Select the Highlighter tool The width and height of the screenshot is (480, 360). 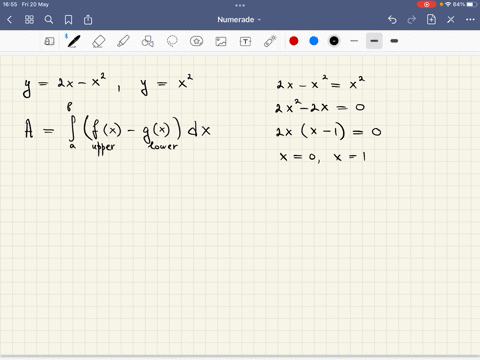[x=123, y=41]
